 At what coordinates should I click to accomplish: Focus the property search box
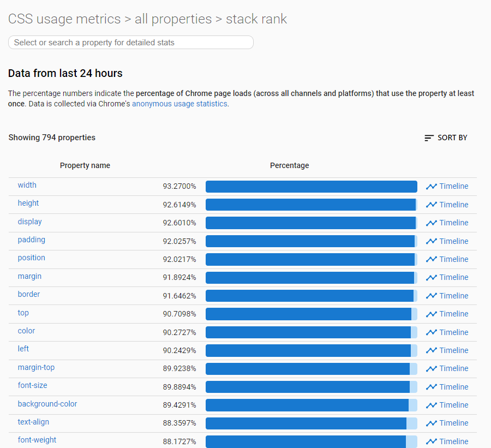(131, 43)
